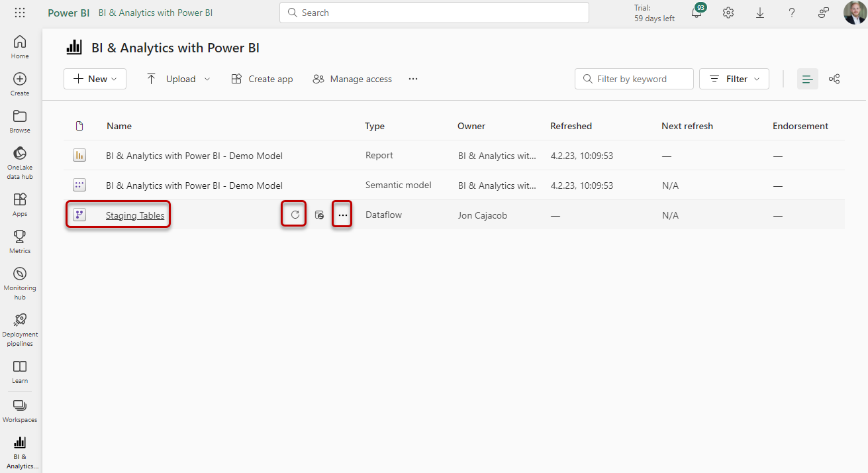Click the Power BI header link

coord(68,13)
